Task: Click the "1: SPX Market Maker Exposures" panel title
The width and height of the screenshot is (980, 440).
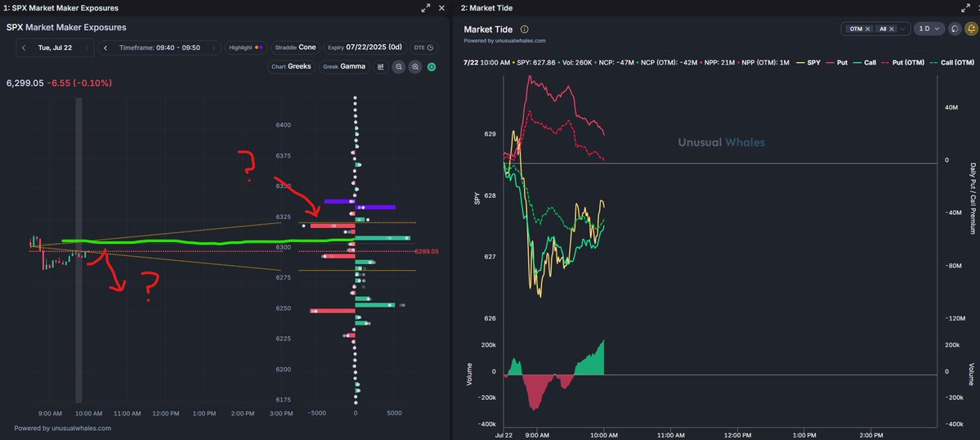Action: (61, 8)
